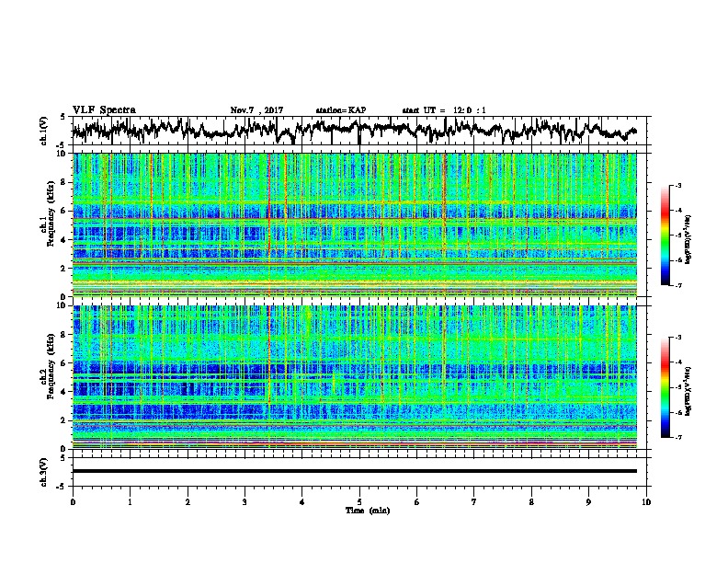Click the '-3' value on ch.1 color bar
Screen dimensions: 728x563
[677, 186]
